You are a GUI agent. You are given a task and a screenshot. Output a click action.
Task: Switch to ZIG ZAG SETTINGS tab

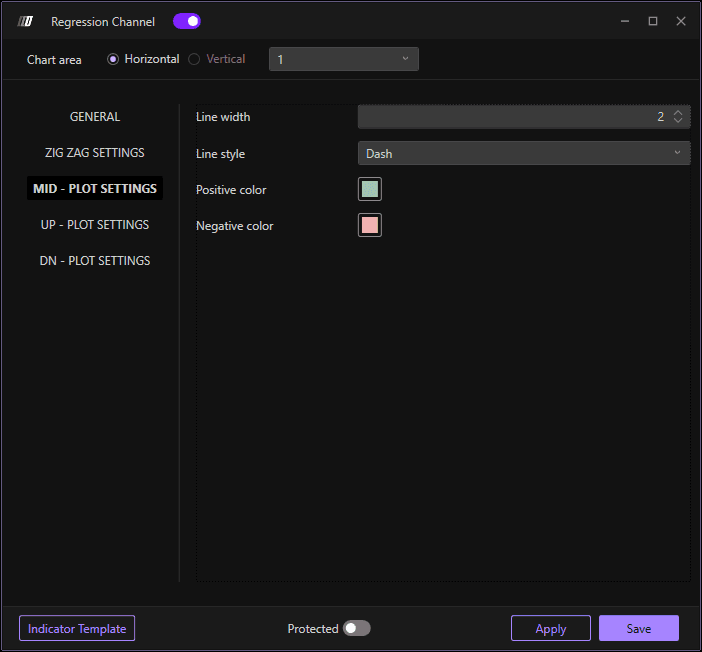coord(95,153)
